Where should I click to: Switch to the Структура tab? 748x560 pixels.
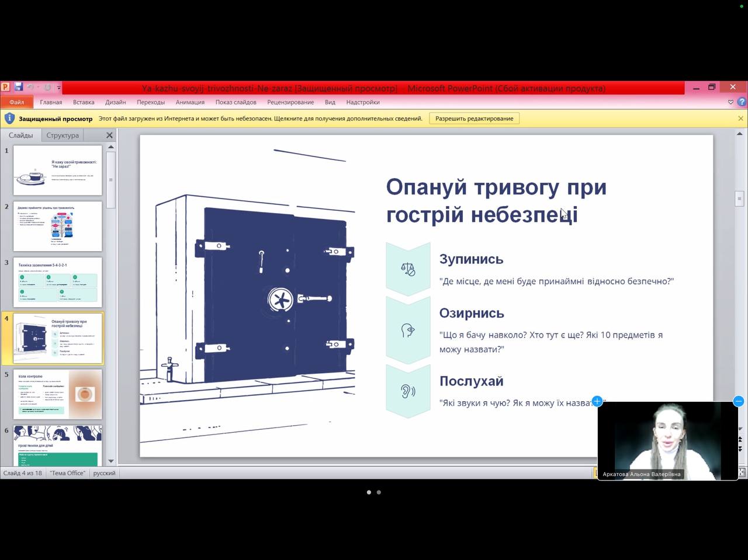[63, 135]
